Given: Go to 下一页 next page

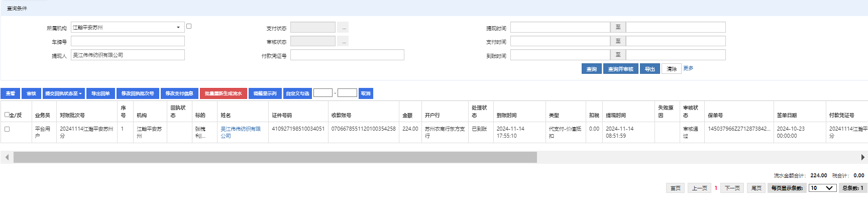Looking at the screenshot, I should pos(732,188).
